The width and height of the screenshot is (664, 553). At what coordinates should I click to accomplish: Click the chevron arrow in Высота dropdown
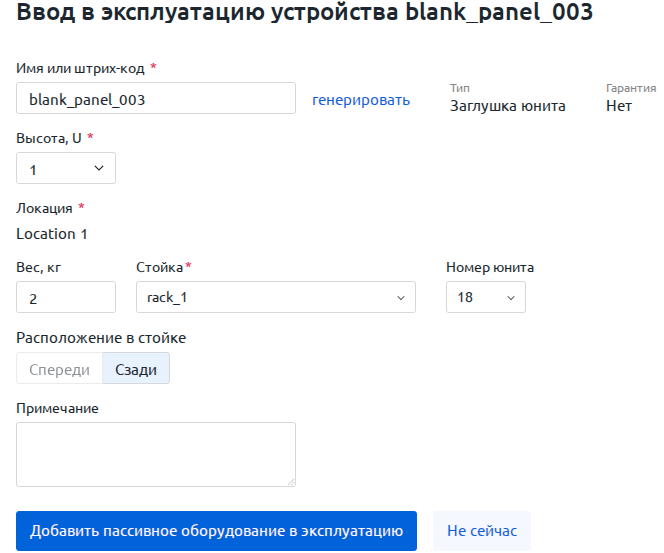(x=99, y=168)
